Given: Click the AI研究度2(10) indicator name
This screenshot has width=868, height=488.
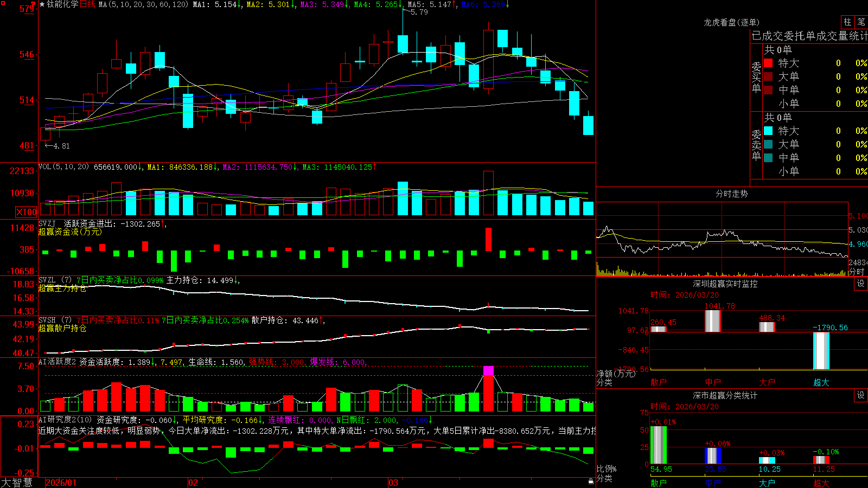Looking at the screenshot, I should pos(65,420).
